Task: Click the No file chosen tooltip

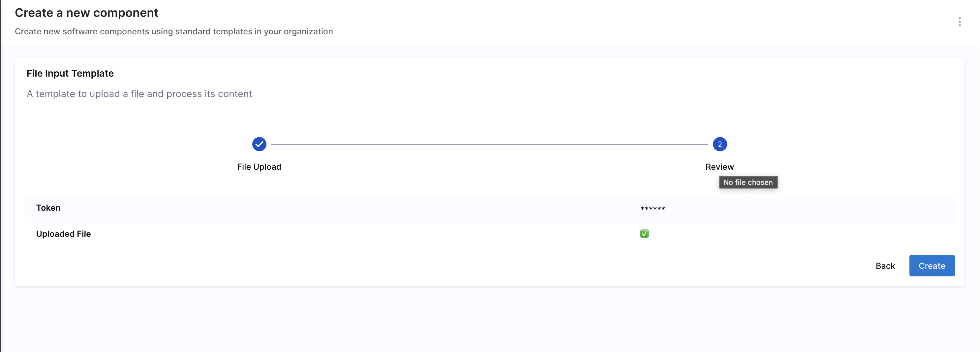Action: [748, 183]
